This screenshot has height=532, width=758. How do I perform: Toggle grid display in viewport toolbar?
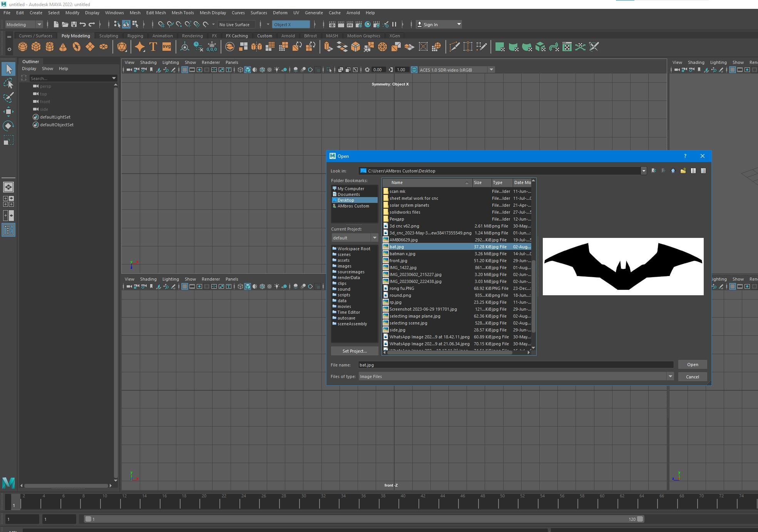pyautogui.click(x=185, y=70)
